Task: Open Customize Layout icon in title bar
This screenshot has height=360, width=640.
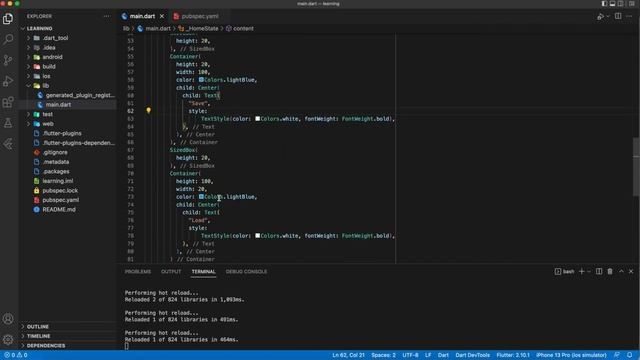Action: [631, 4]
